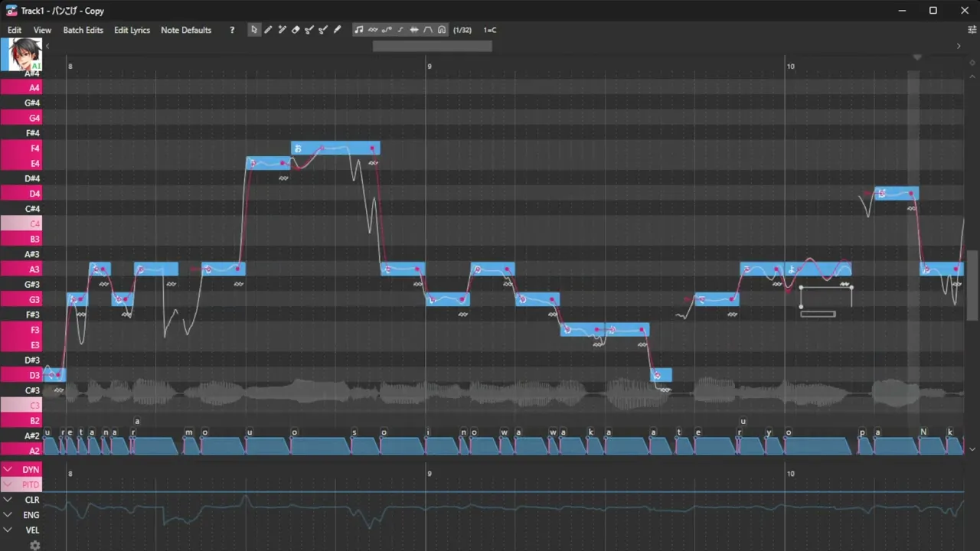
Task: Click the F3 piano key
Action: (x=21, y=330)
